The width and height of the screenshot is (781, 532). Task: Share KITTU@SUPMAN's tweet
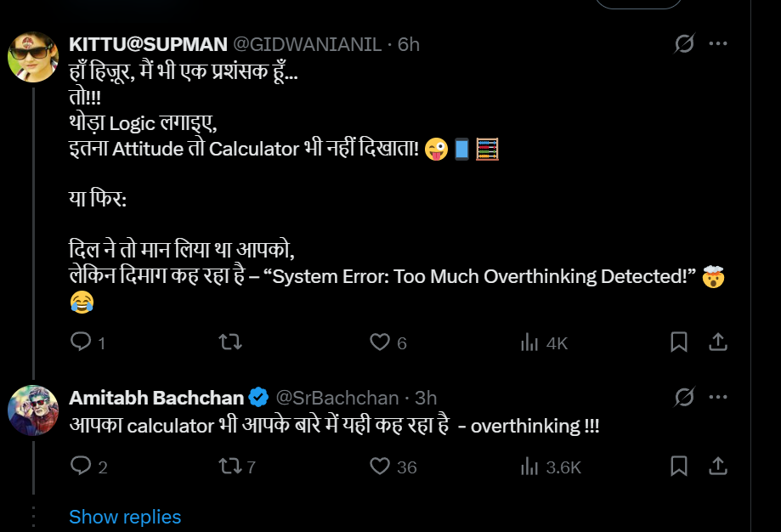[717, 342]
